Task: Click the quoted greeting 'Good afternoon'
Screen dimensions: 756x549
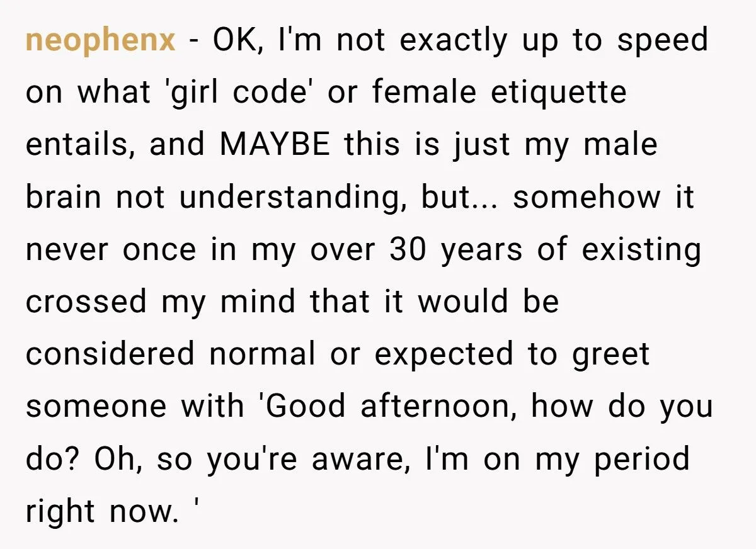Action: click(x=390, y=405)
